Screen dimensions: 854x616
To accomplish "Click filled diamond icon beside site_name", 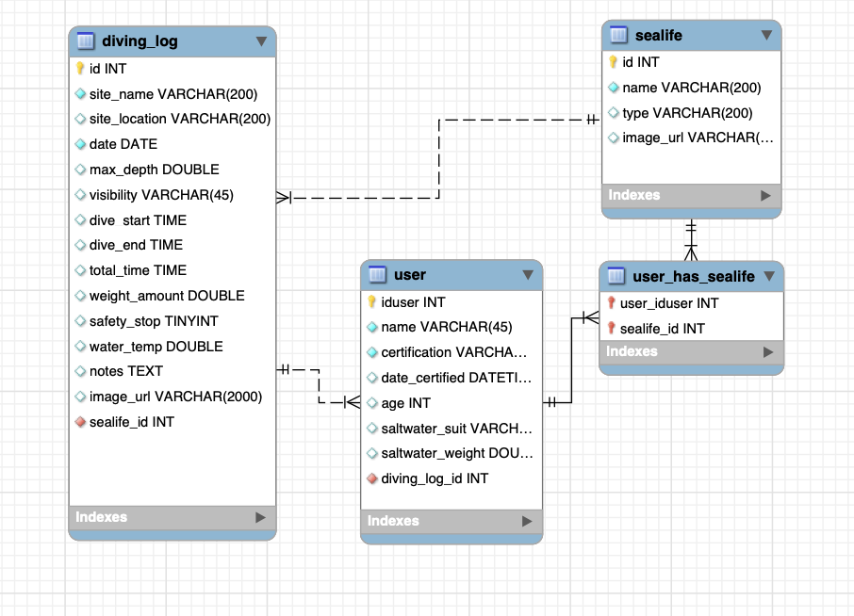I will 81,93.
